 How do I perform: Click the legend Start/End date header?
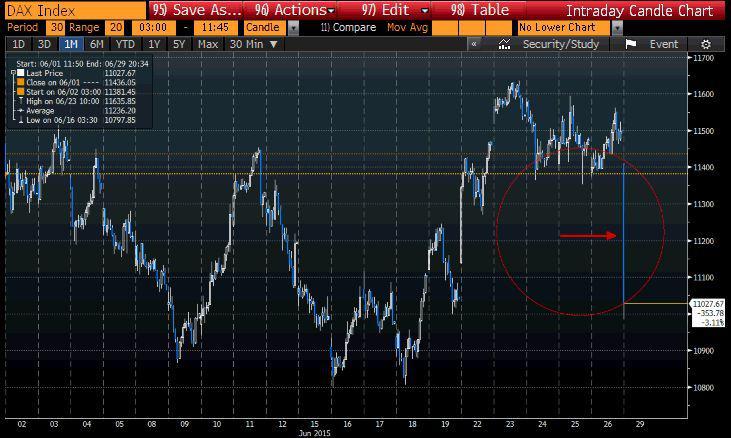[x=82, y=64]
